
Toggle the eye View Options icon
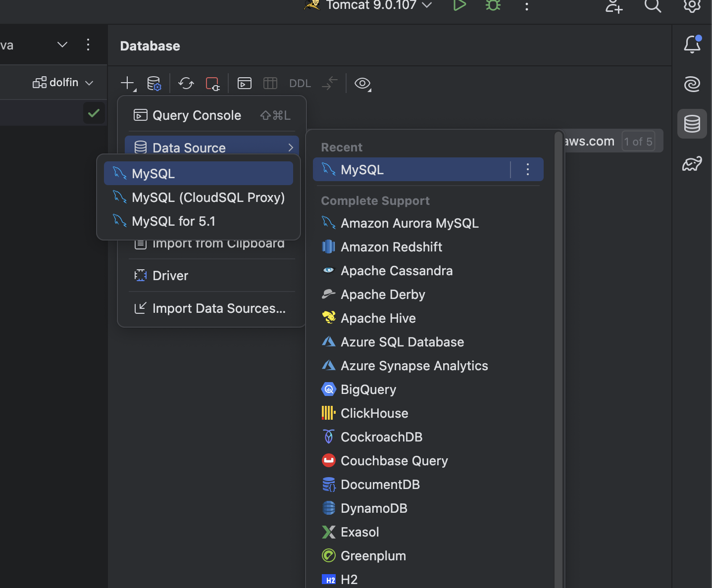pyautogui.click(x=363, y=83)
